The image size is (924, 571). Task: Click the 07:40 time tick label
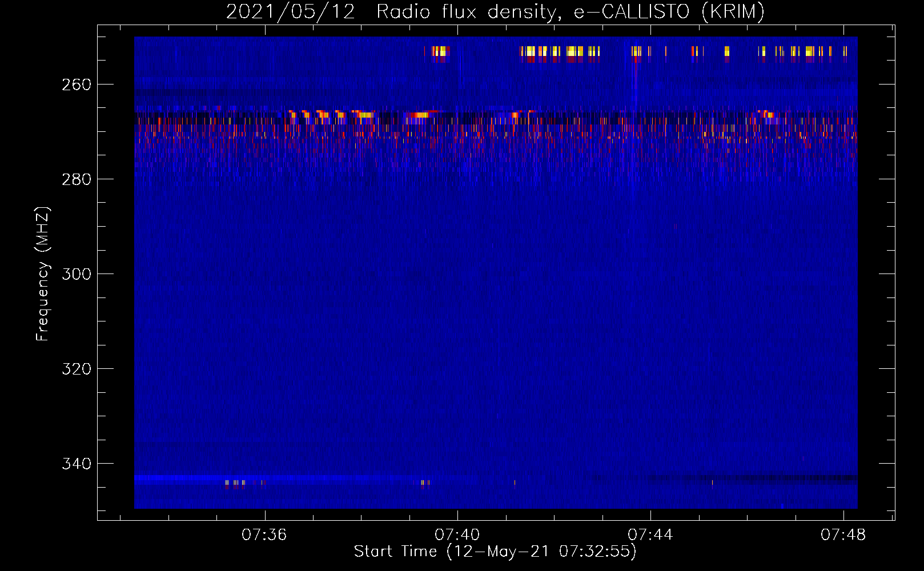[x=457, y=535]
